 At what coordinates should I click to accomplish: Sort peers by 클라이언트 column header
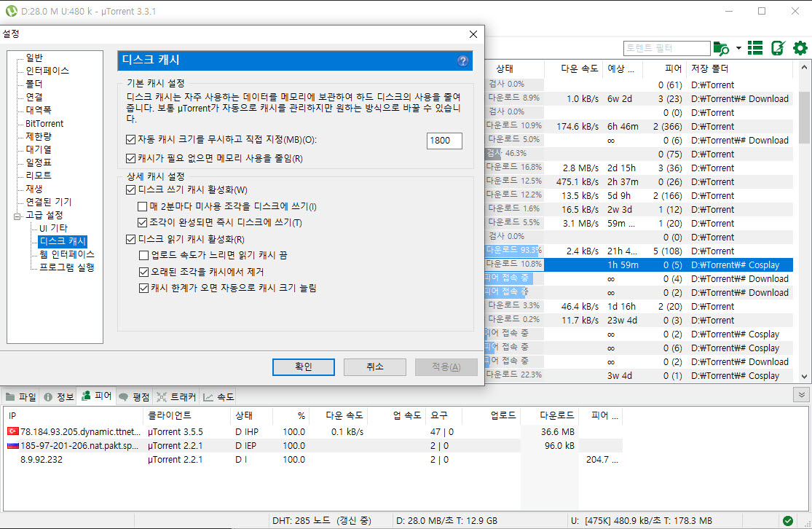pyautogui.click(x=186, y=415)
